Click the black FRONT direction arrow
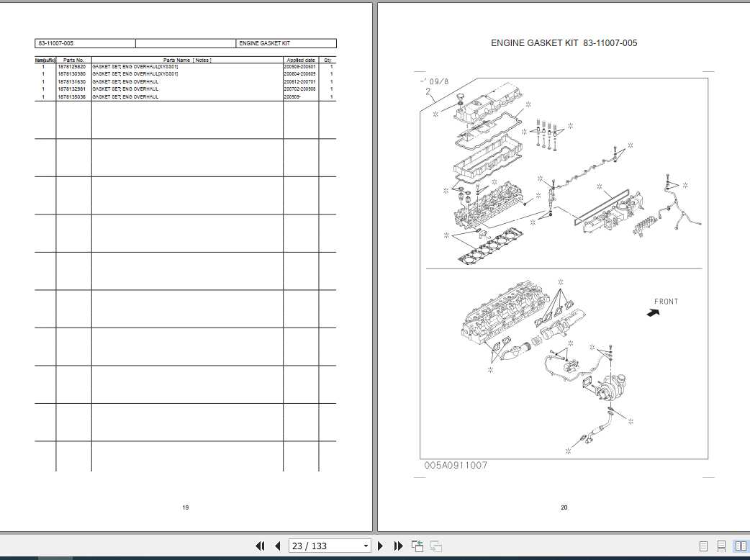This screenshot has width=750, height=560. tap(653, 313)
